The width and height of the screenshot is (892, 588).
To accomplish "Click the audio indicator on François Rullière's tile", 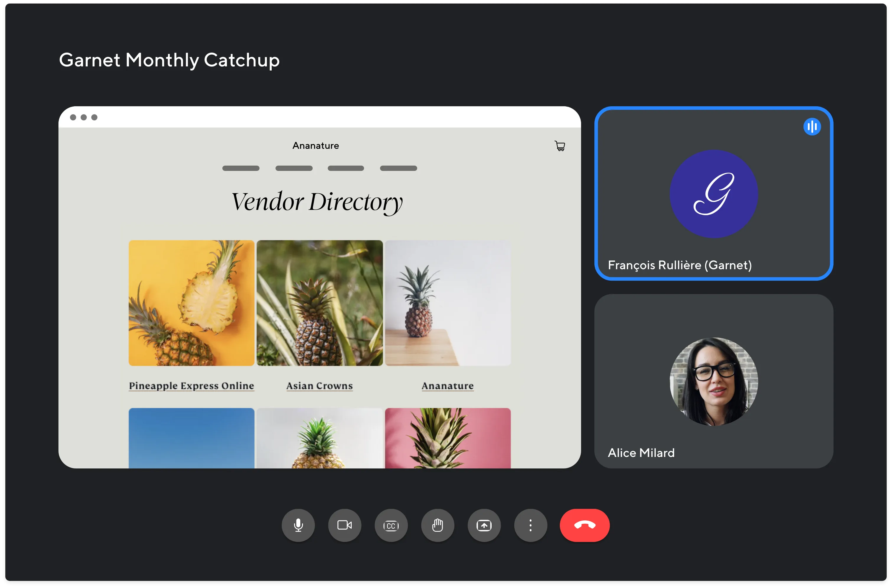I will (812, 126).
